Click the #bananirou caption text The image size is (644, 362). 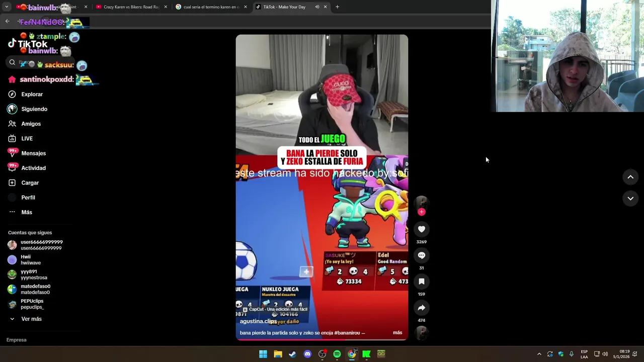pyautogui.click(x=348, y=333)
